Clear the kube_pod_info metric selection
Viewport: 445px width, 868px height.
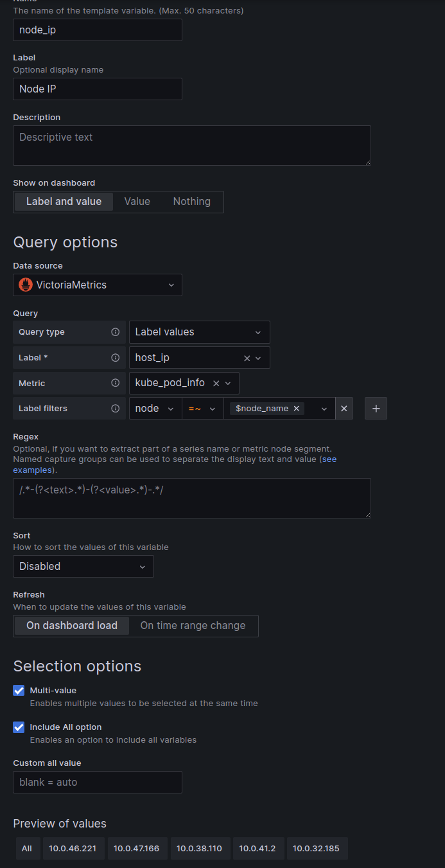pyautogui.click(x=216, y=383)
